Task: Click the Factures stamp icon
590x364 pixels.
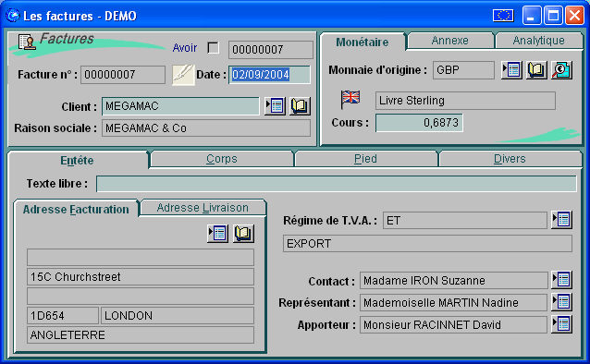Action: point(27,42)
